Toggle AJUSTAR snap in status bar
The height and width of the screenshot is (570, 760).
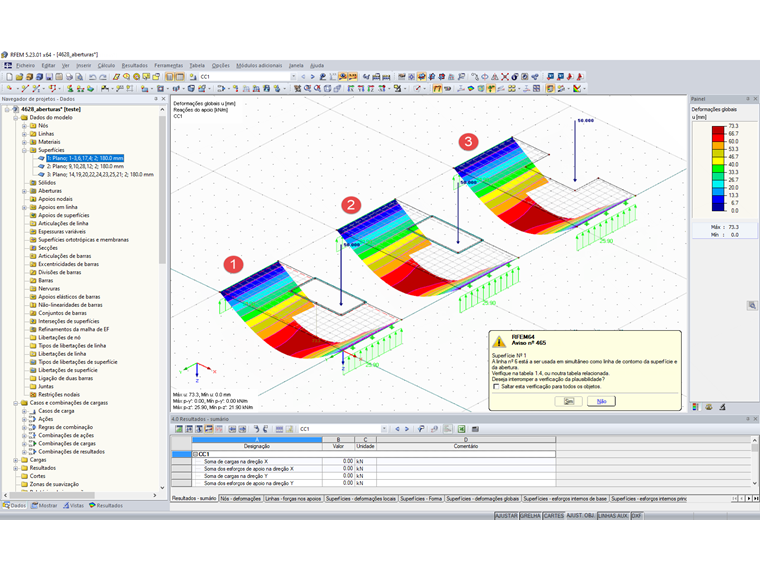tap(506, 516)
